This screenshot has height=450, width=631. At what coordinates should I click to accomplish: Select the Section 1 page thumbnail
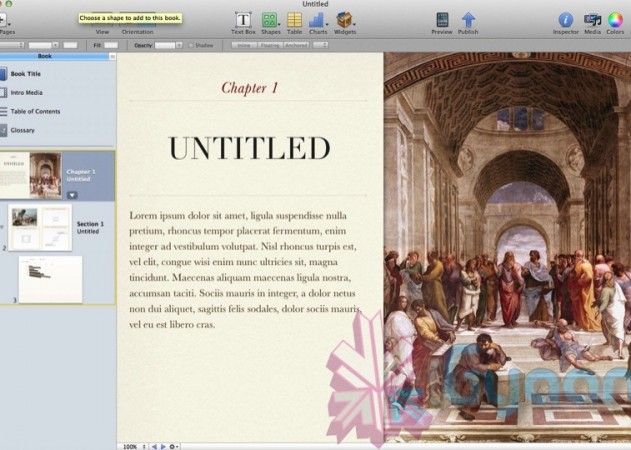coord(40,226)
